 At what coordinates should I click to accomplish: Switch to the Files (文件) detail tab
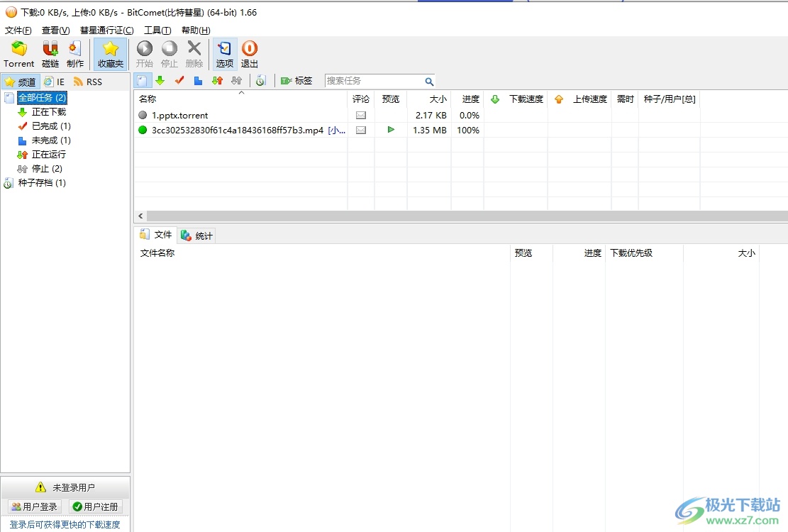[156, 235]
